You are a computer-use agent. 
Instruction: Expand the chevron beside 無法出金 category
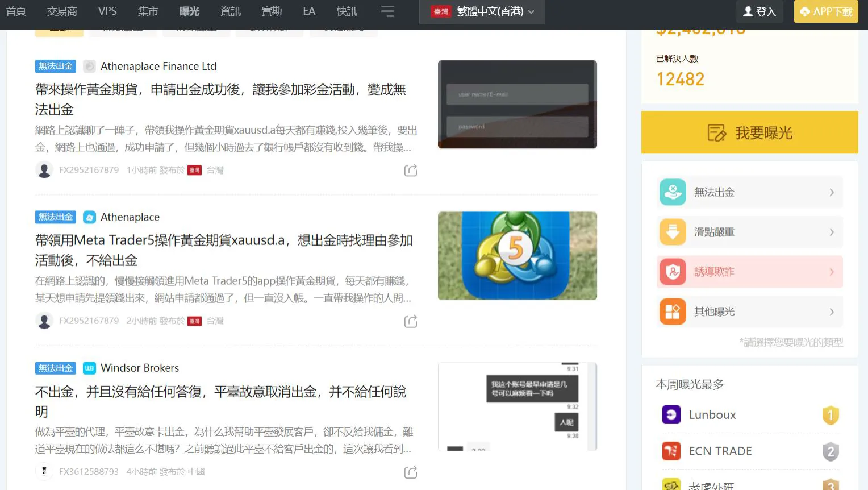point(832,192)
